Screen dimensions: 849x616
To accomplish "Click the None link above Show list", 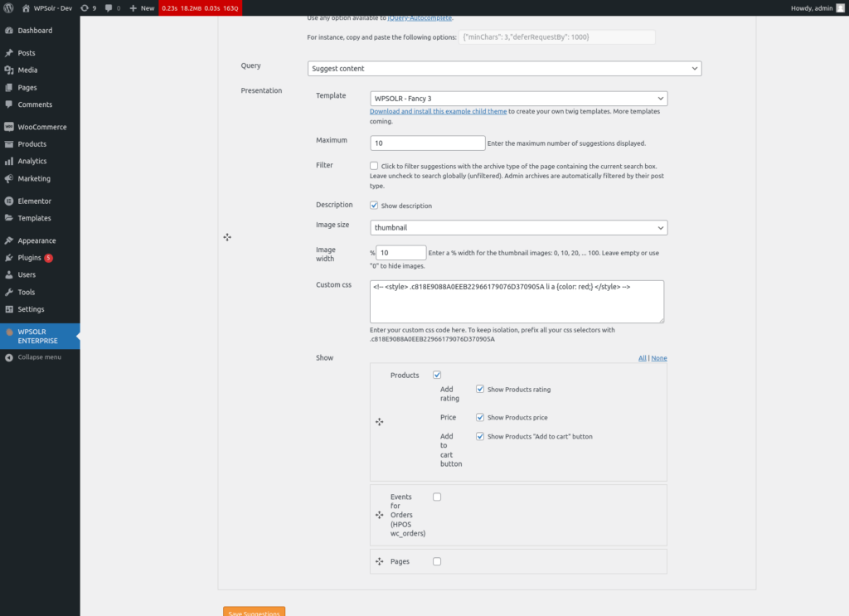I will pyautogui.click(x=659, y=358).
